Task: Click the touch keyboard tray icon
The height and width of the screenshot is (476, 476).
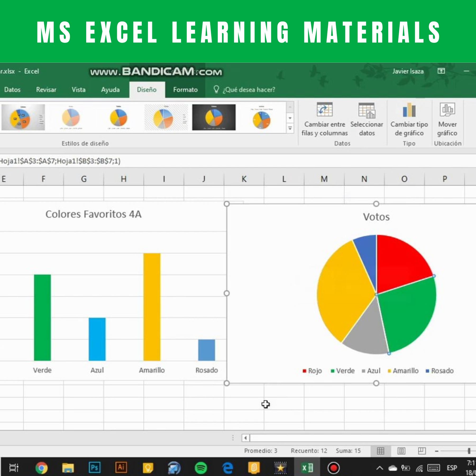Action: (x=434, y=468)
